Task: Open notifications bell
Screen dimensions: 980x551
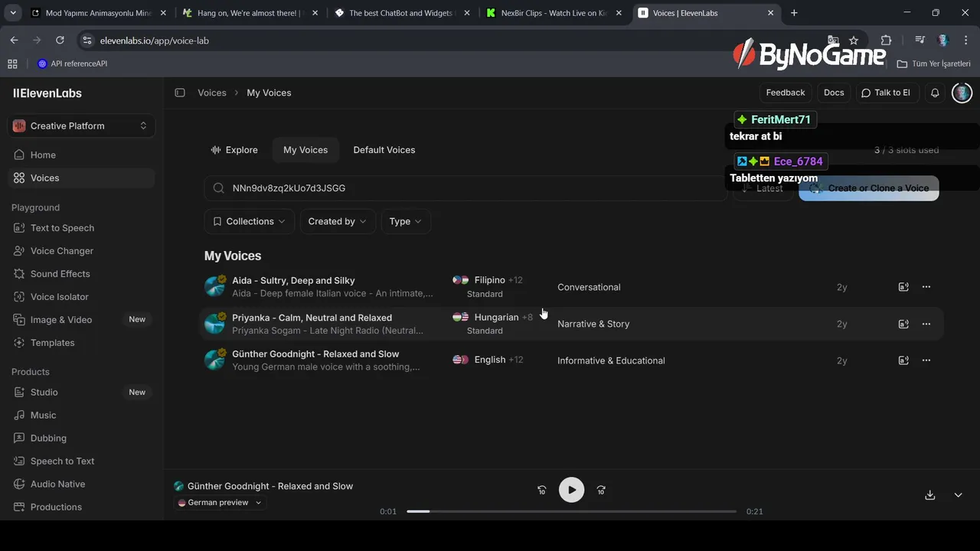Action: click(x=935, y=93)
